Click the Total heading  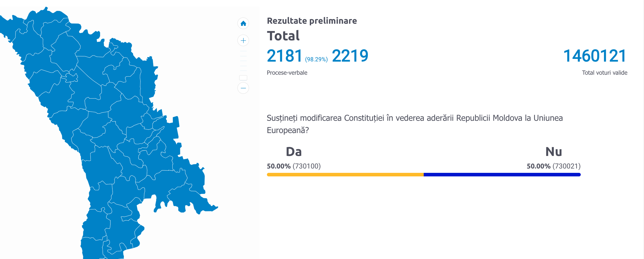pyautogui.click(x=283, y=36)
